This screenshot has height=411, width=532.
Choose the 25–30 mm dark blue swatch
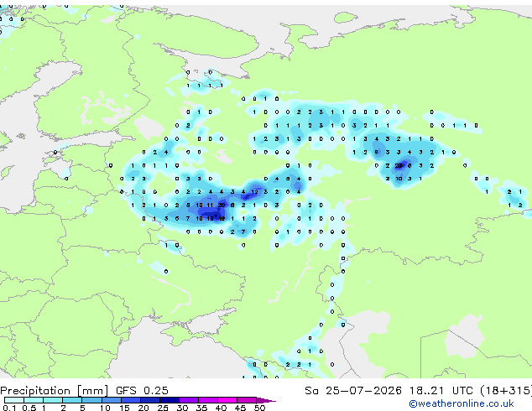(x=169, y=400)
